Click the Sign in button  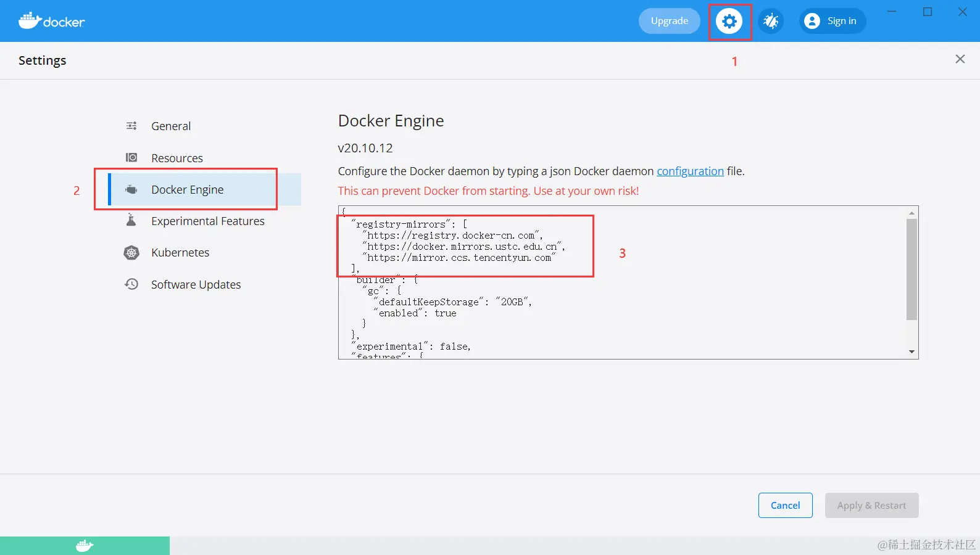833,21
